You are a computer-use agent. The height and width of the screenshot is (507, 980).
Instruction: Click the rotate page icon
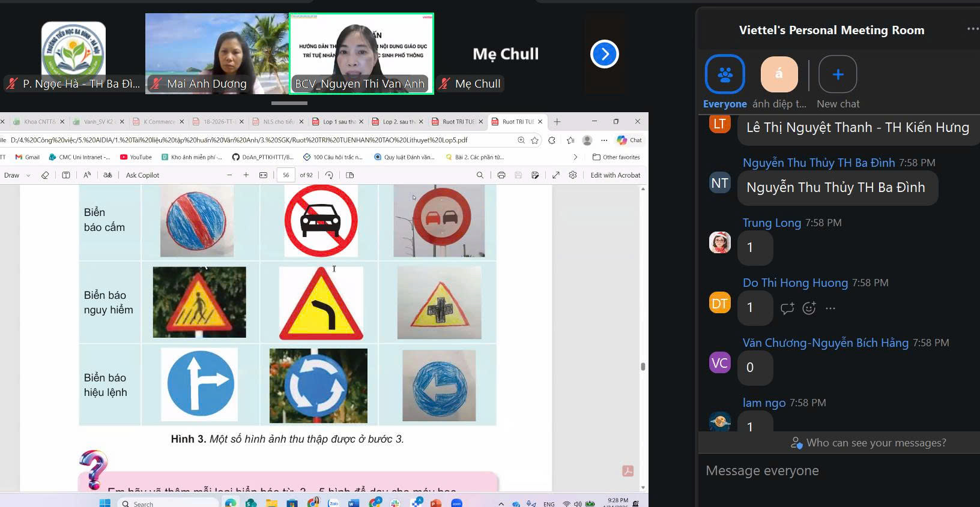point(329,175)
